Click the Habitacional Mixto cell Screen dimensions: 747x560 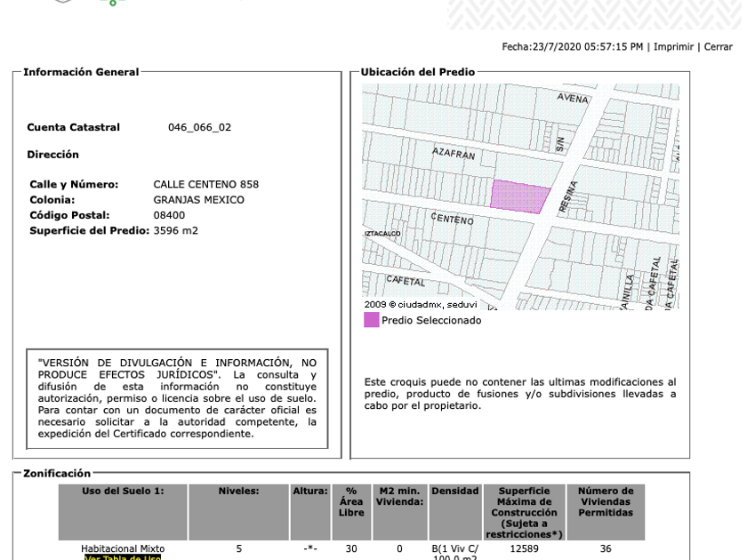(123, 548)
